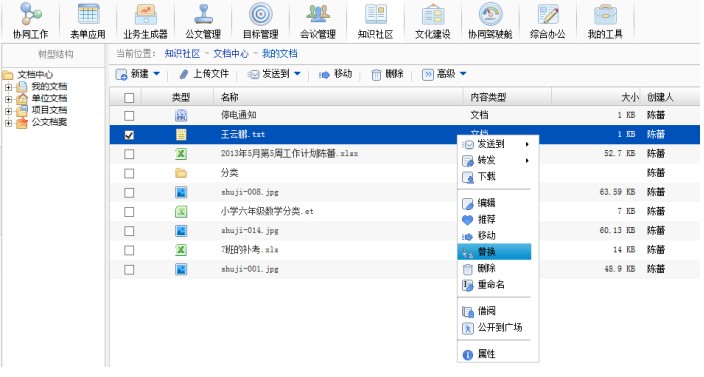This screenshot has width=704, height=377.
Task: Check the box for 7班的补考.xls
Action: 129,250
